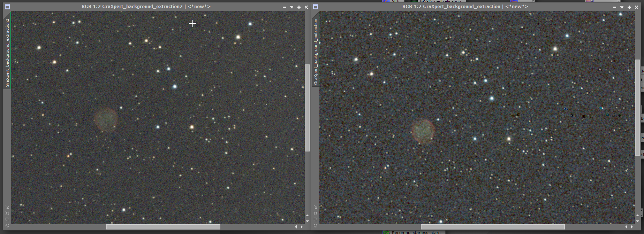This screenshot has height=234, width=644.
Task: Click the overlapping-squares icon in GraXpert_background_extraction2 window
Action: pyautogui.click(x=7, y=219)
